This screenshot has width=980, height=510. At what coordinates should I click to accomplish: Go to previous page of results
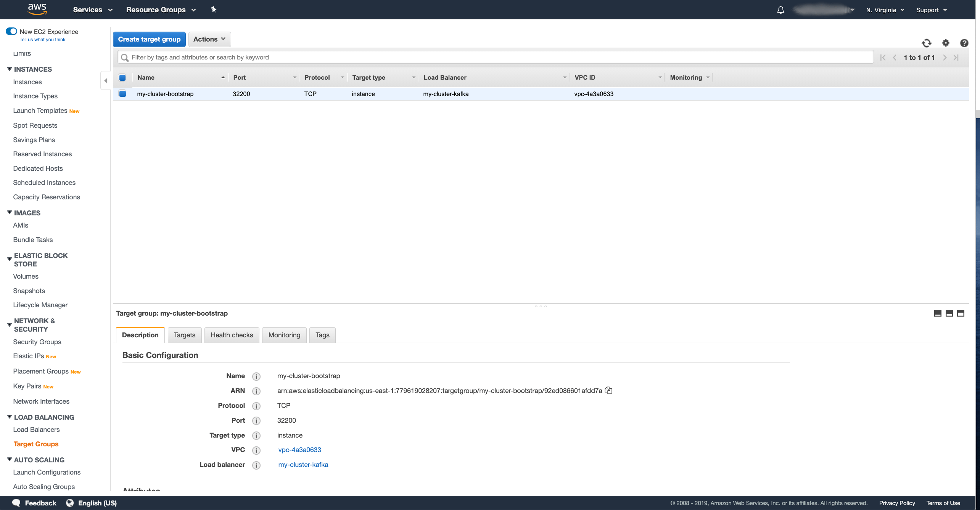tap(895, 58)
